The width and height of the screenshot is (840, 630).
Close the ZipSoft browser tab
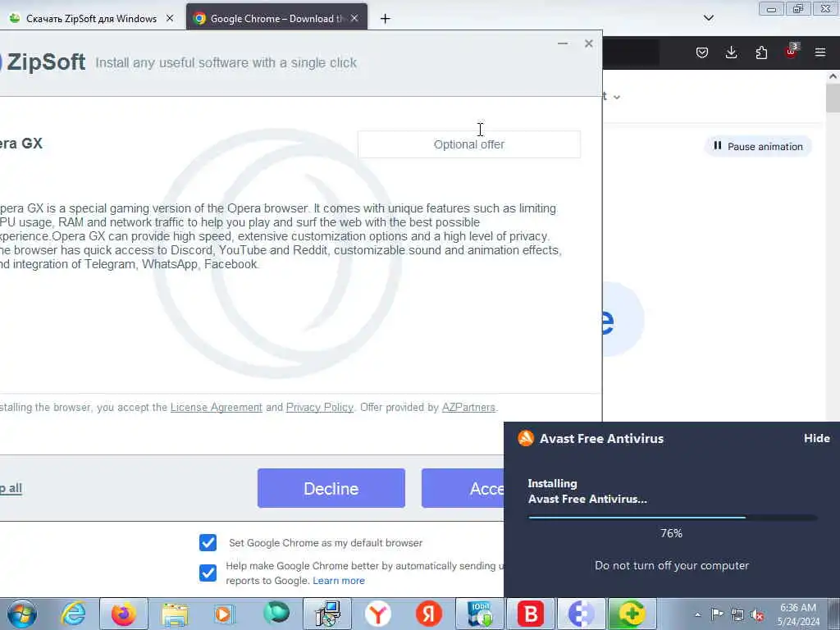[x=170, y=18]
